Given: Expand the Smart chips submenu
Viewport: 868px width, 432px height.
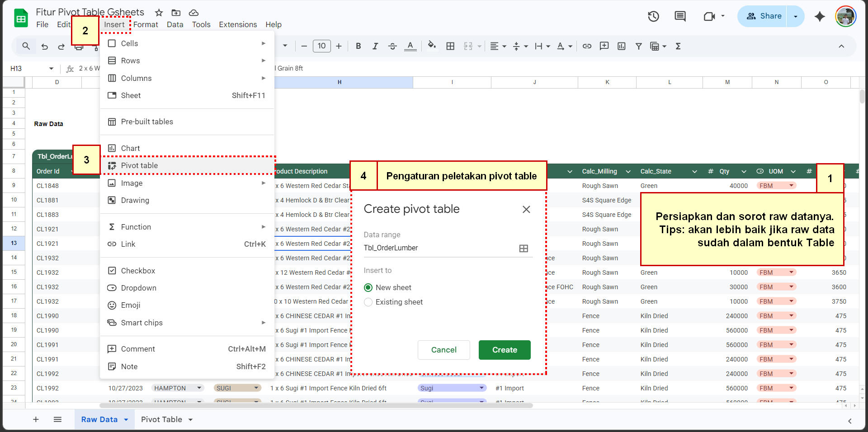Looking at the screenshot, I should 141,322.
